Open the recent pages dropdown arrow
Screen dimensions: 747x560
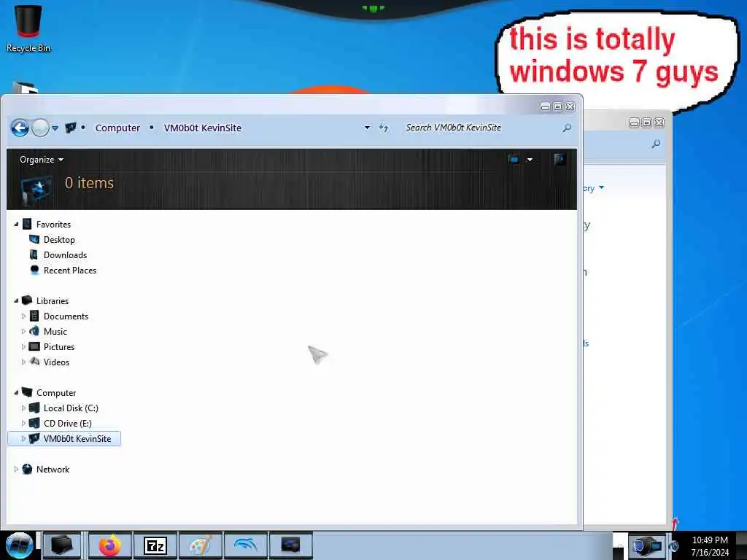click(x=55, y=128)
